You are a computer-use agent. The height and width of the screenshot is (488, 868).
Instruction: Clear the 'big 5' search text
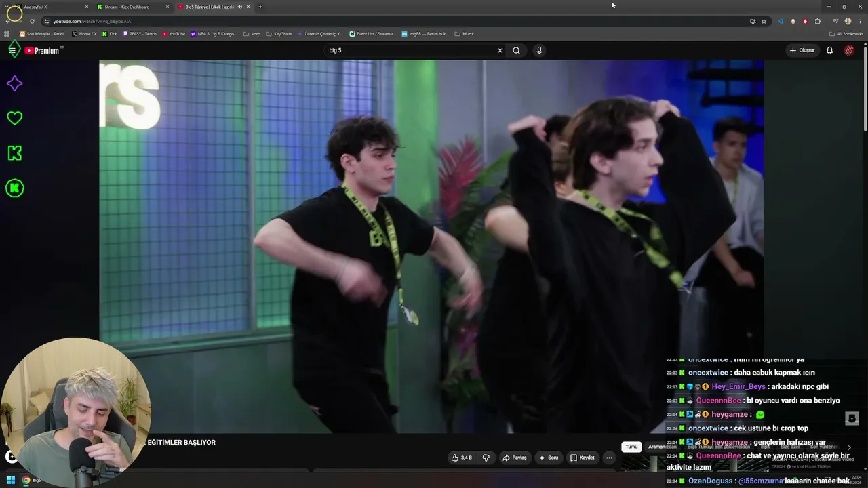[500, 50]
